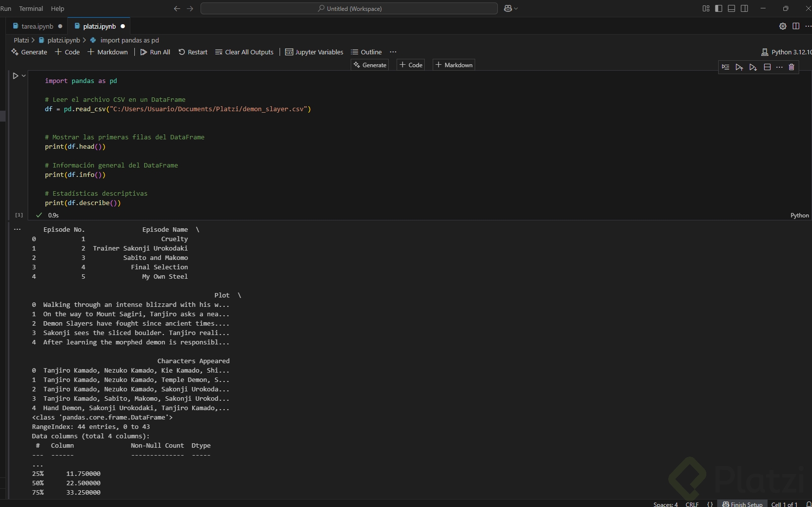Click Clear All Outputs button

coord(244,52)
